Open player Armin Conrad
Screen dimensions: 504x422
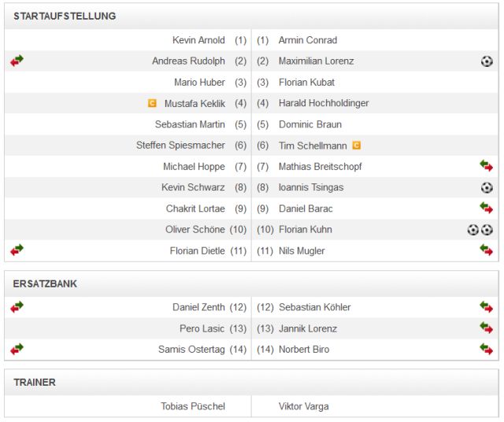click(x=307, y=40)
